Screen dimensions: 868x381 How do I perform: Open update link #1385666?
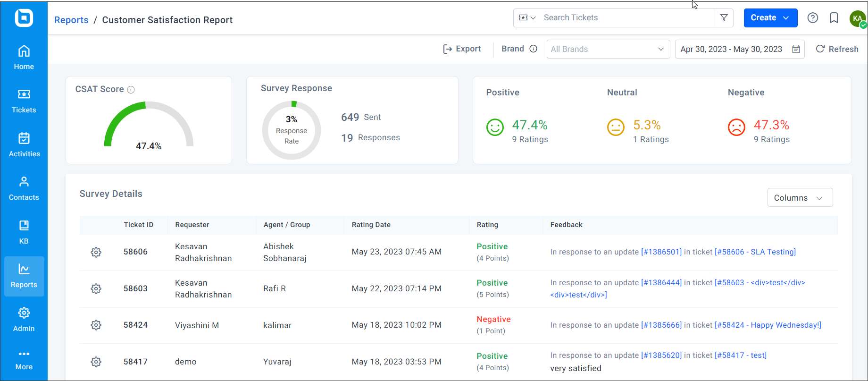point(661,325)
